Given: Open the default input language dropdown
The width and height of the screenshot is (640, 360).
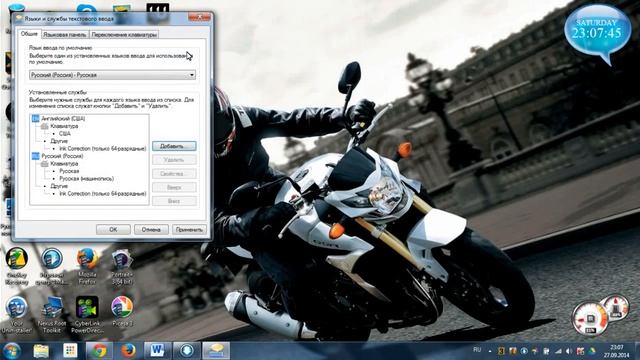Looking at the screenshot, I should tap(112, 75).
